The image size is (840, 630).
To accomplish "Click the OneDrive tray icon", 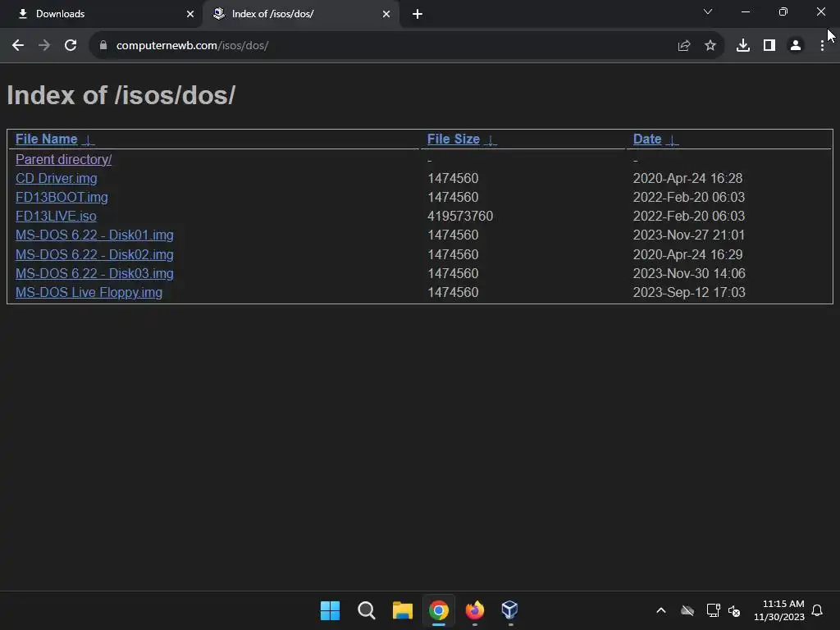I will coord(687,610).
